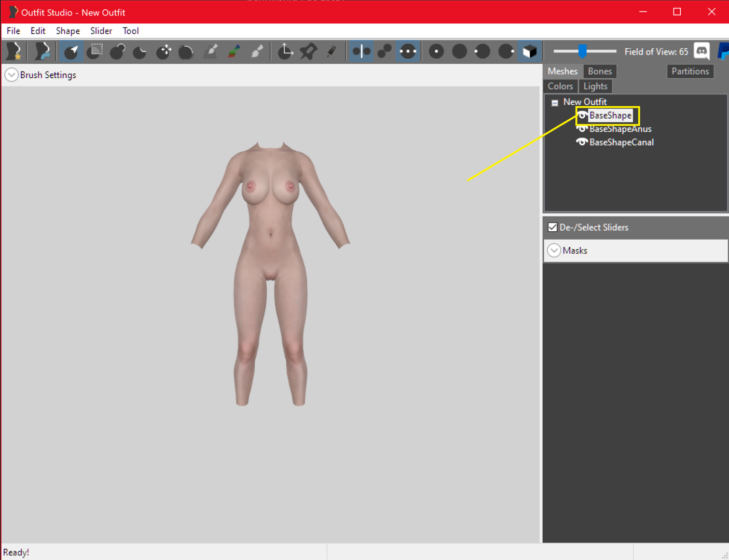Activate the Transform tool axes icon
The height and width of the screenshot is (560, 729).
(285, 51)
